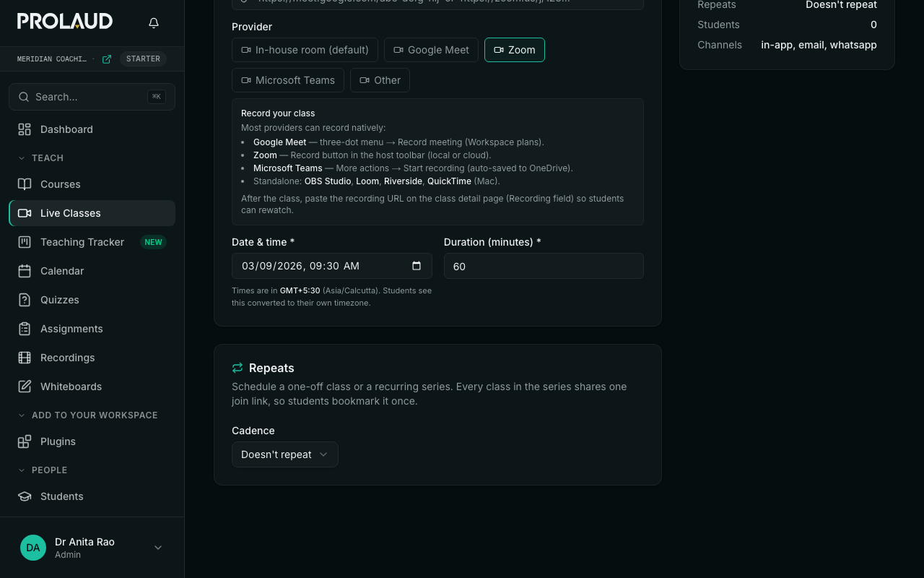The height and width of the screenshot is (578, 924).
Task: Open workspace external link icon
Action: pyautogui.click(x=107, y=59)
